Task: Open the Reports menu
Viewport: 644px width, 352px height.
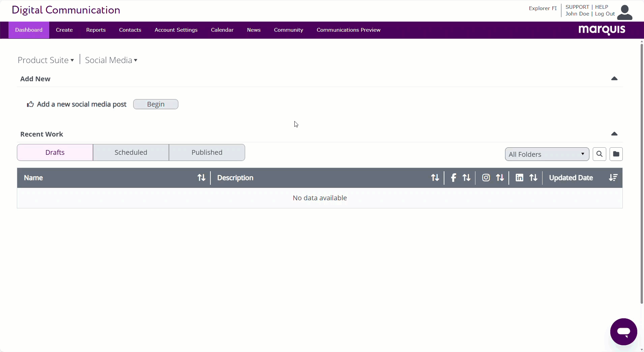Action: pos(96,30)
